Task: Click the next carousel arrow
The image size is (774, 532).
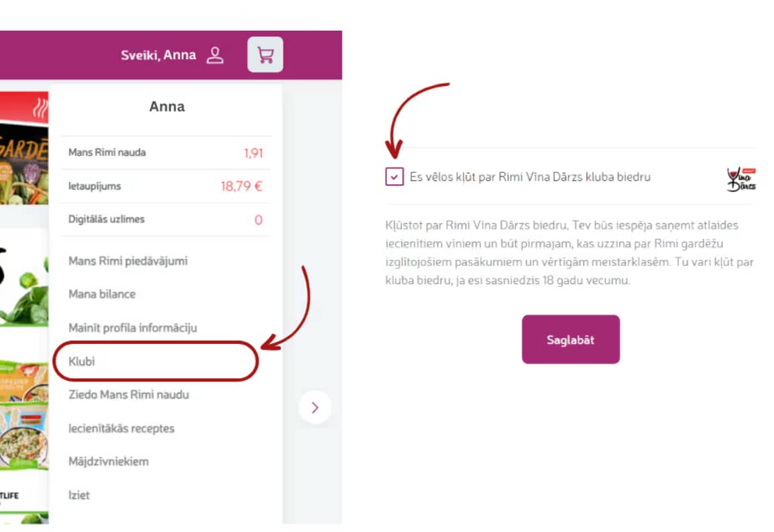Action: click(315, 407)
